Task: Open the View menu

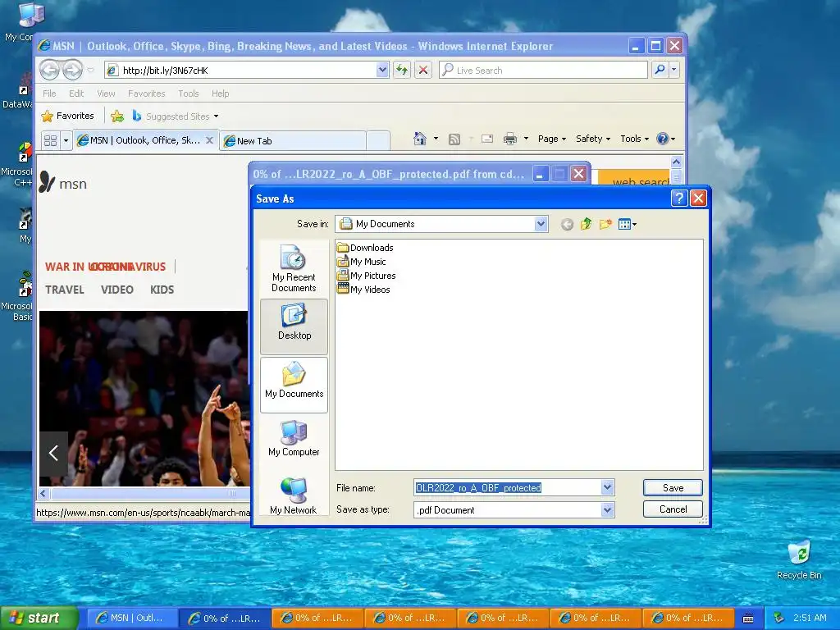Action: click(106, 94)
